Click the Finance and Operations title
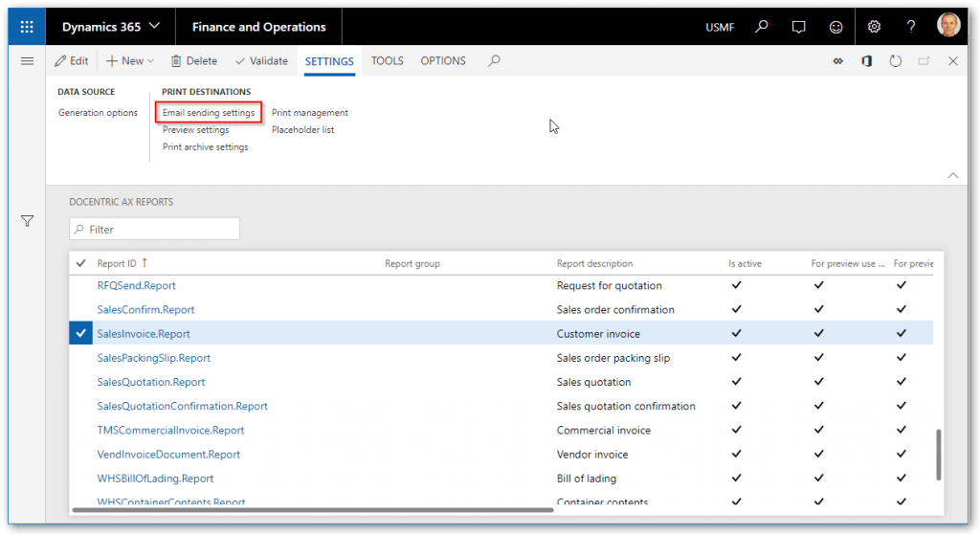The image size is (980, 535). tap(258, 27)
